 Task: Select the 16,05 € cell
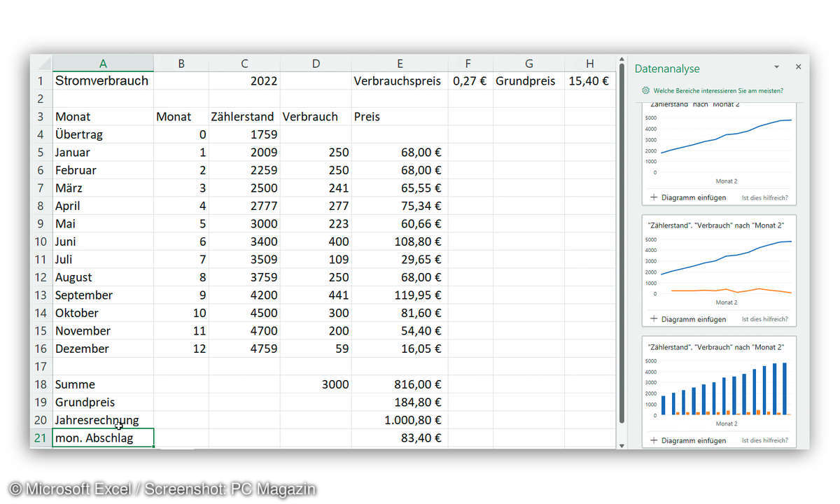(400, 349)
